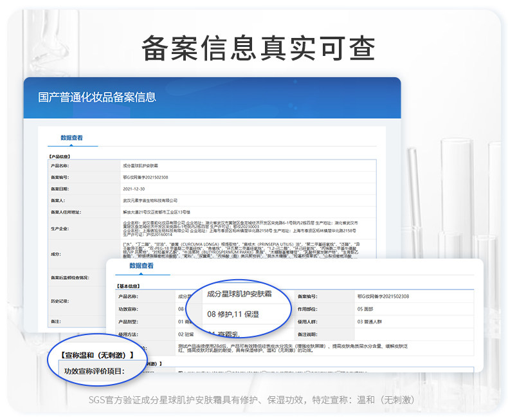Click magnified 08 修护,11 保湿 text
508x420 pixels.
click(233, 314)
